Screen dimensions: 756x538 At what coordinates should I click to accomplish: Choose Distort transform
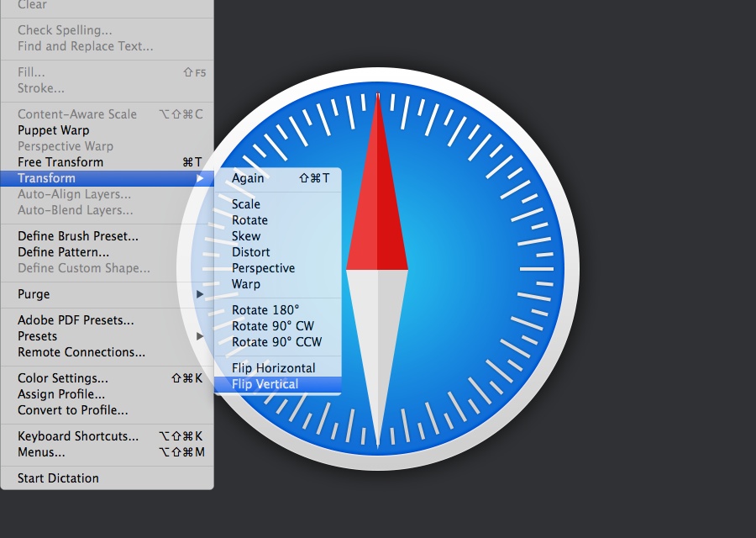[278, 252]
